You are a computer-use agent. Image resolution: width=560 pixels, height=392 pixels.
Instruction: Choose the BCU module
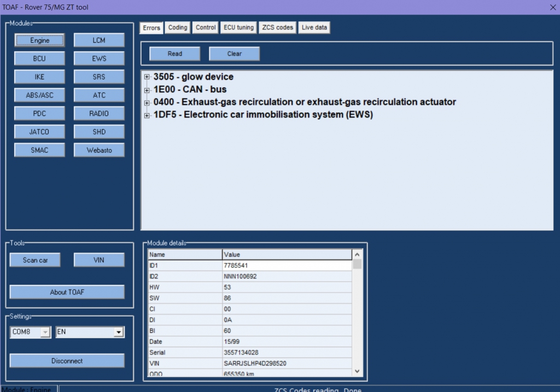point(39,58)
